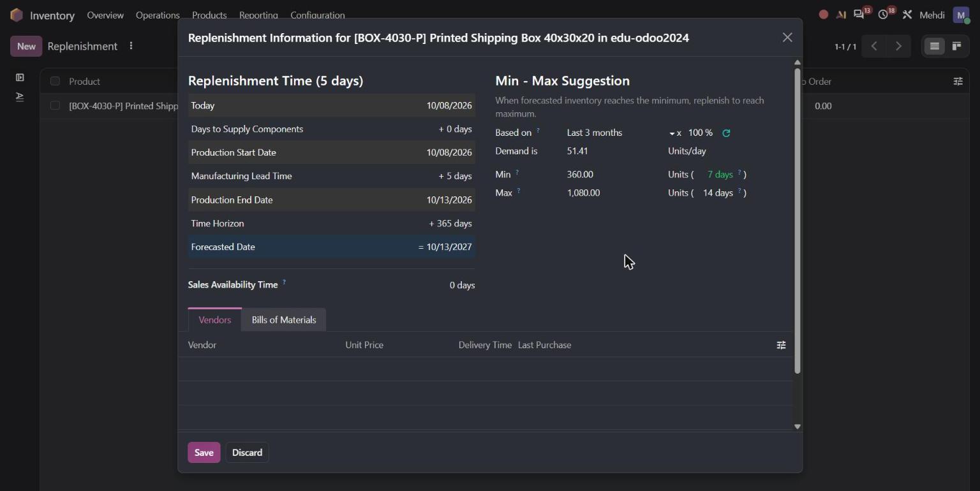Open the Odoo apps home icon
Screen dimensions: 980x491
pyautogui.click(x=17, y=15)
